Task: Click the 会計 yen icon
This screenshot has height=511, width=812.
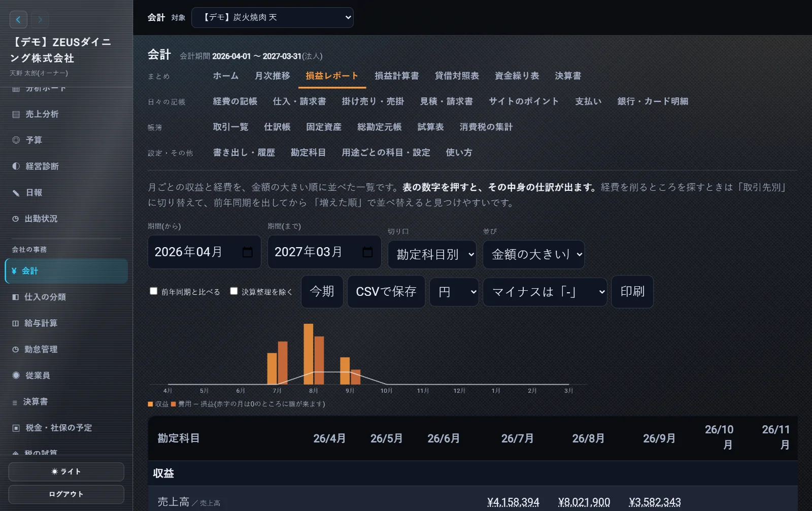Action: coord(14,271)
